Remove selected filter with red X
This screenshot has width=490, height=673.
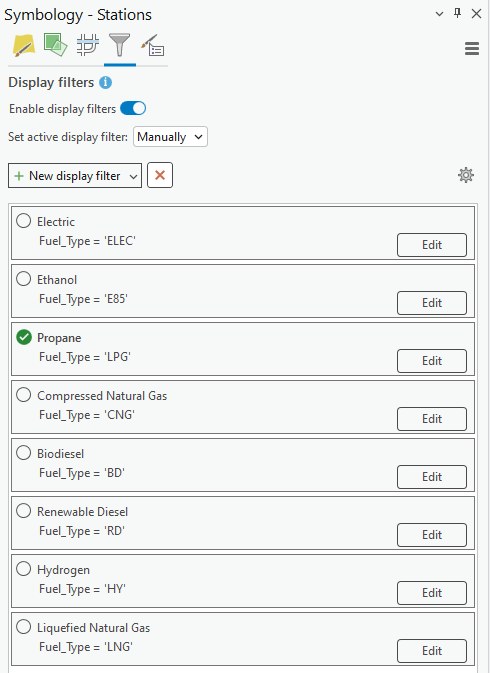160,175
